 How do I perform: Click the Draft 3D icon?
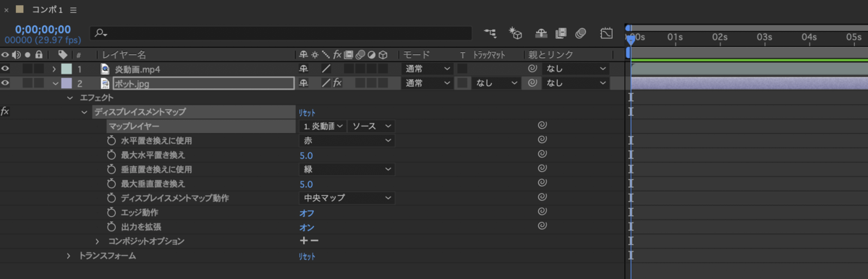516,33
